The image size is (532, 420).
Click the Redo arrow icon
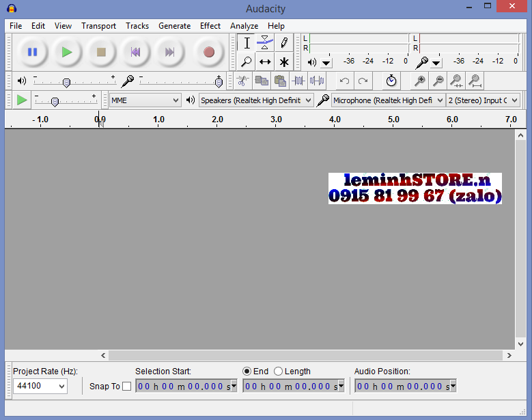363,81
